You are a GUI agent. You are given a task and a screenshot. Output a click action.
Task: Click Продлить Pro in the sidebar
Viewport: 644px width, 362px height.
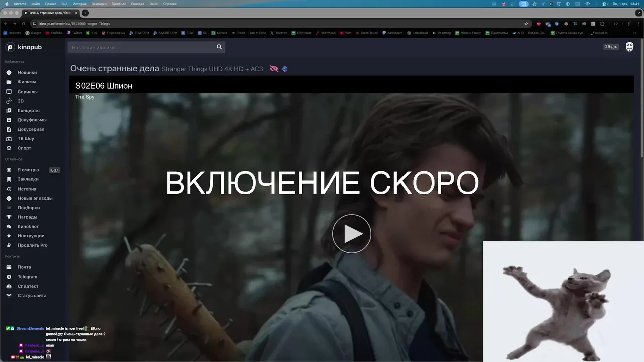click(33, 245)
